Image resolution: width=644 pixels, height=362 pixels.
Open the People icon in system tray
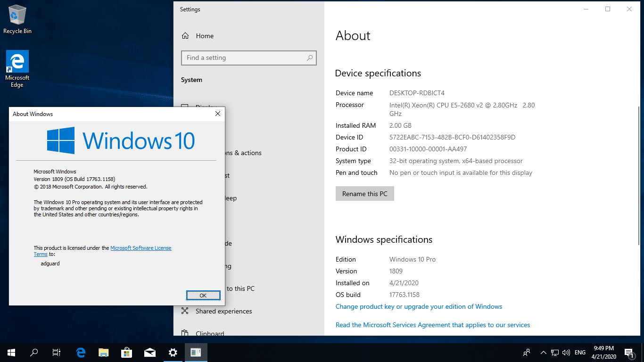pyautogui.click(x=527, y=353)
